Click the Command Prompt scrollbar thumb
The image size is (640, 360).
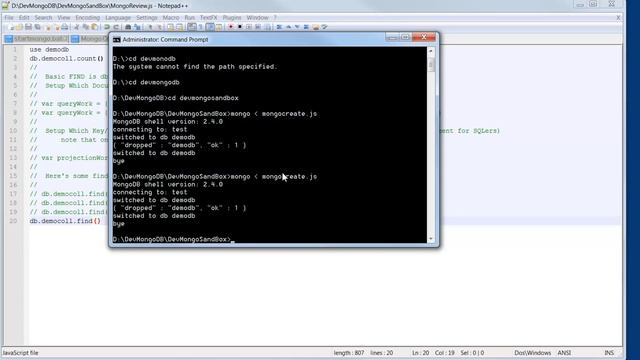(x=431, y=65)
